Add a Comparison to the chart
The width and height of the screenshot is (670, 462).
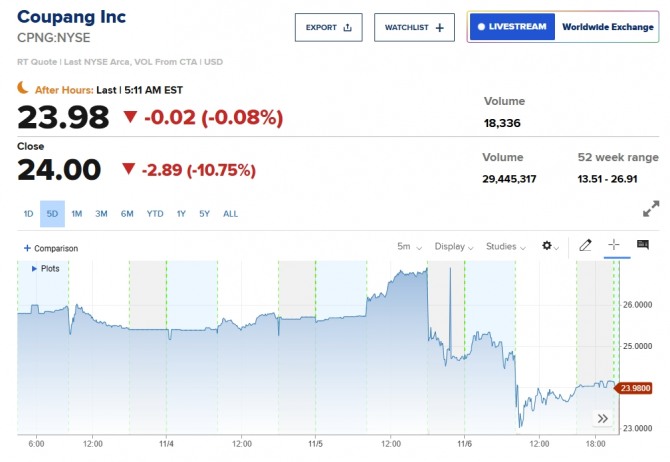[x=50, y=248]
